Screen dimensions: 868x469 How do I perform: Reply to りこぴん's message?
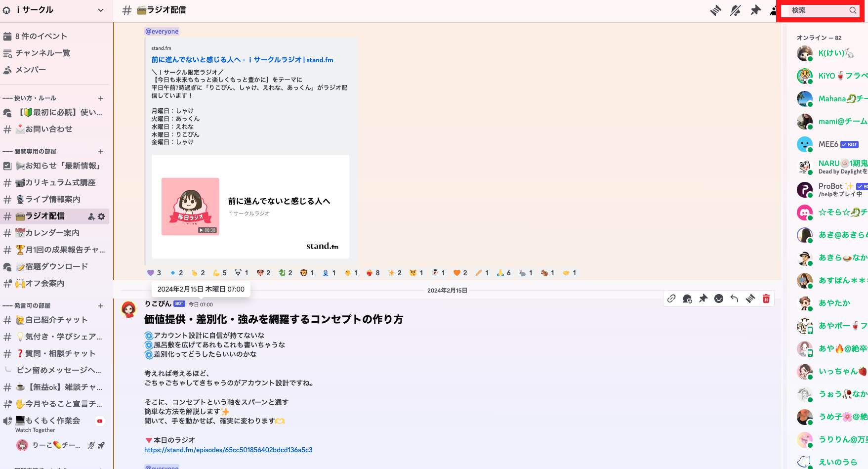[735, 298]
